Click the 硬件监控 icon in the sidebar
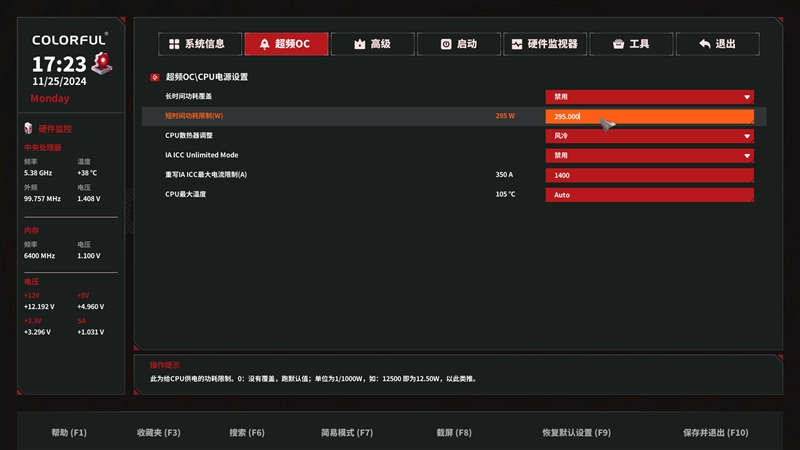800x450 pixels. [x=28, y=128]
